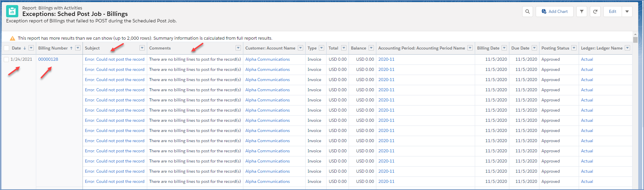Image resolution: width=644 pixels, height=190 pixels.
Task: Toggle the select-all checkbox in the header row
Action: click(6, 48)
